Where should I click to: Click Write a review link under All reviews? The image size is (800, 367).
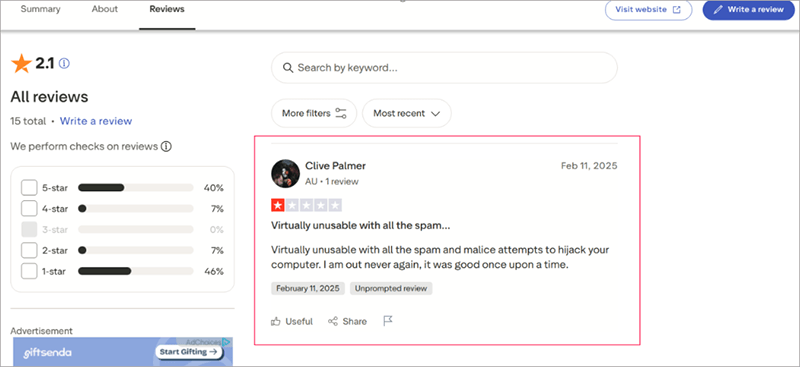96,121
